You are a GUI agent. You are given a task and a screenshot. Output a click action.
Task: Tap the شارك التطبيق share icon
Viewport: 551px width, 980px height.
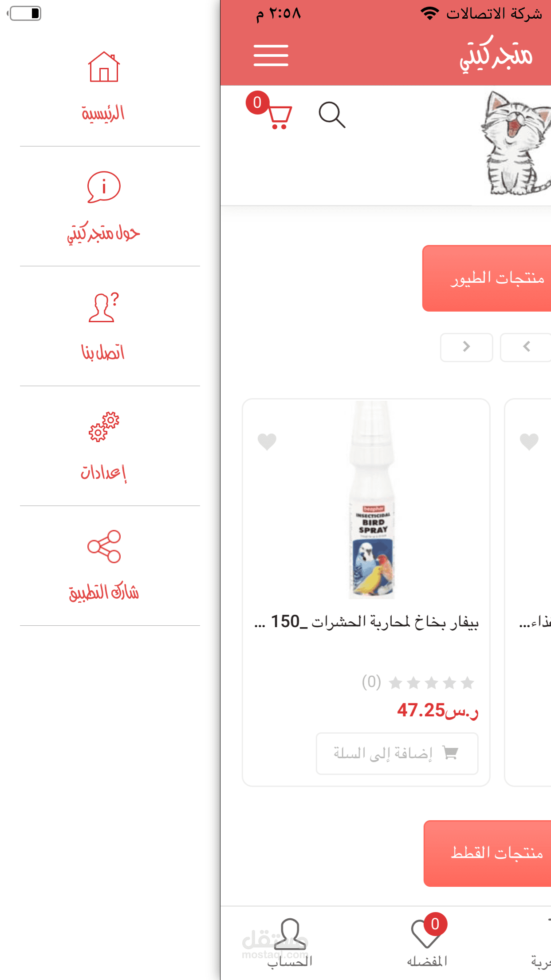[x=103, y=546]
